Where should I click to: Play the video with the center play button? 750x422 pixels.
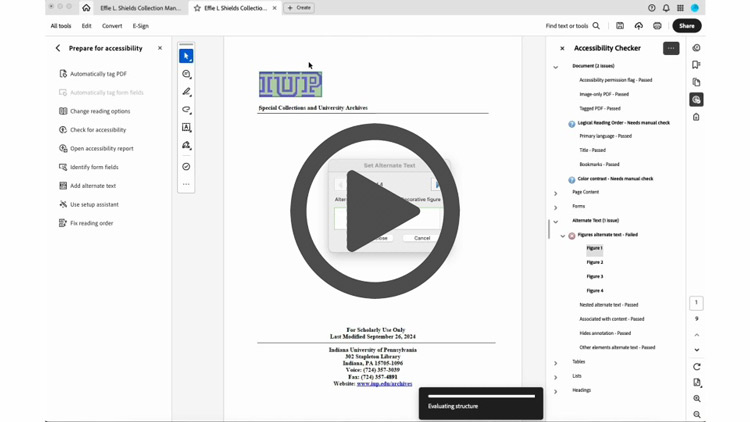(x=375, y=211)
